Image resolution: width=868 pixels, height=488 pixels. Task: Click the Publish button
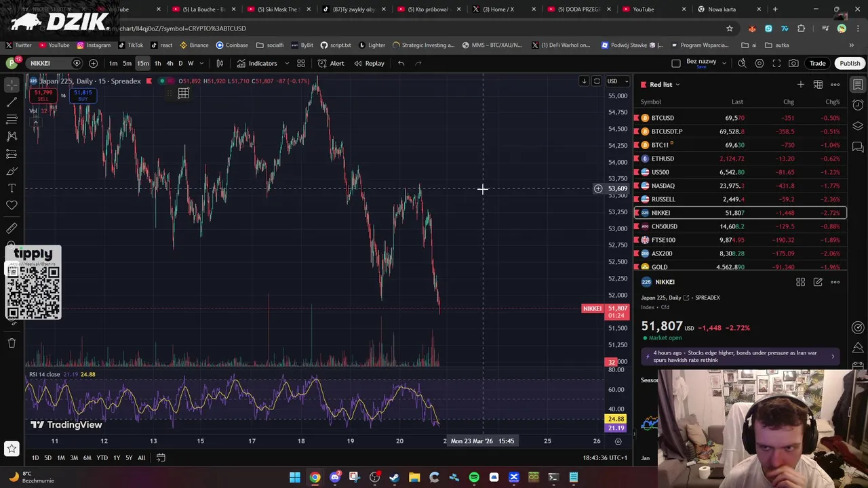tap(850, 63)
